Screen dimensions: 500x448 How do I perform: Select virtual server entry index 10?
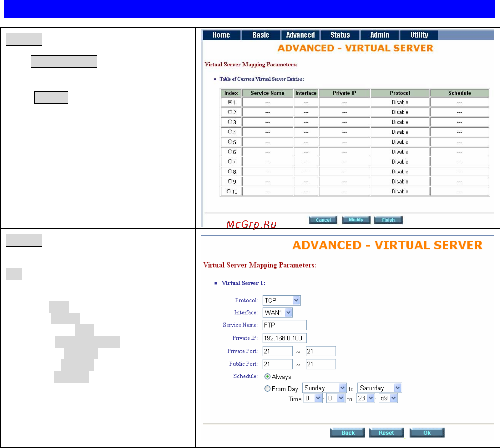tap(229, 191)
